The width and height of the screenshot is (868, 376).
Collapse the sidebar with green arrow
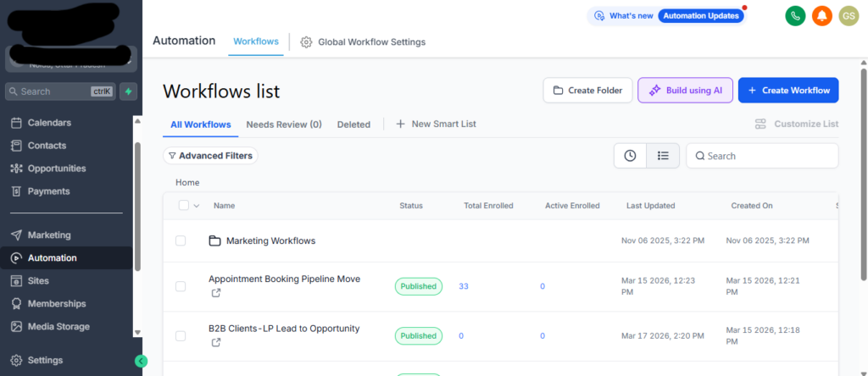tap(142, 361)
